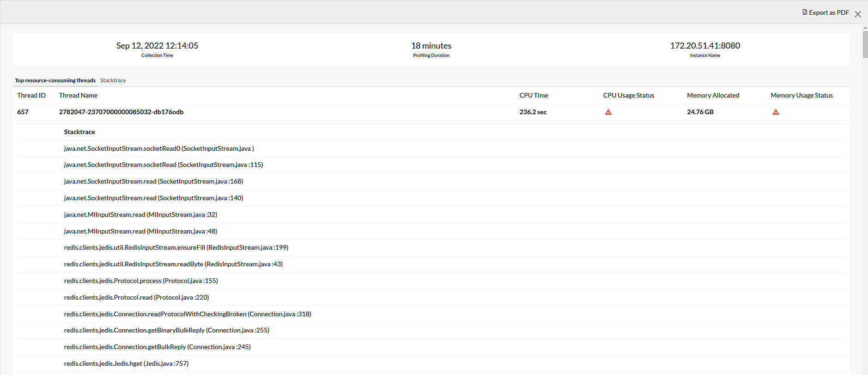Switch to the Stacktrace tab
The height and width of the screenshot is (375, 868).
(113, 80)
